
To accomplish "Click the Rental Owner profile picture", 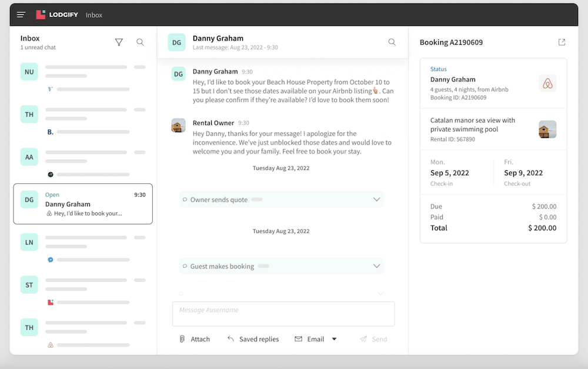I will pyautogui.click(x=179, y=126).
